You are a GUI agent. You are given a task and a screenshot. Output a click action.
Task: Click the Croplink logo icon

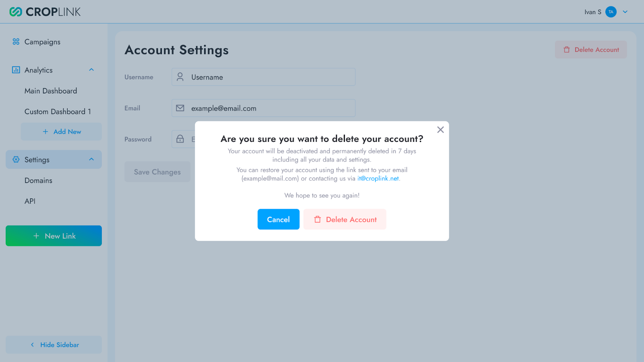click(x=16, y=12)
